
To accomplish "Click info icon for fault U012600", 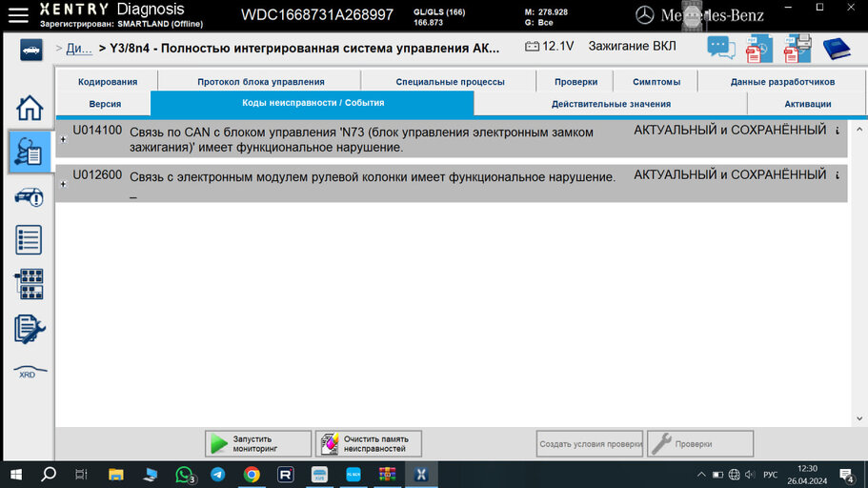I will click(838, 175).
